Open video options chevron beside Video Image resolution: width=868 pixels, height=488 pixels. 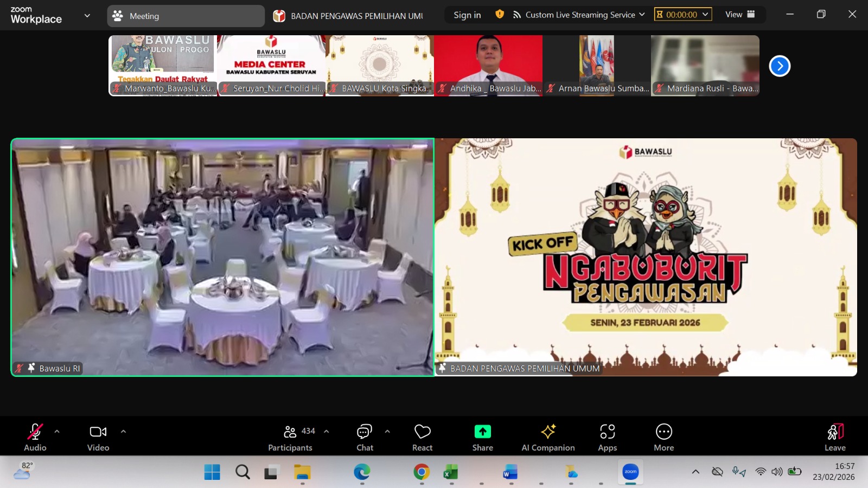tap(123, 432)
